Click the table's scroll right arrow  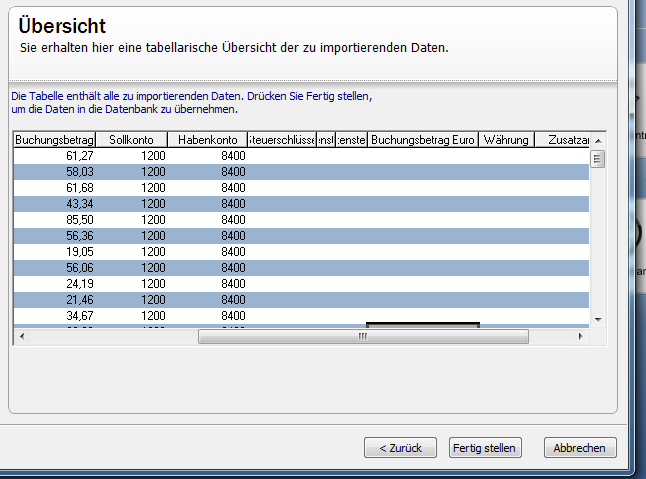point(580,336)
